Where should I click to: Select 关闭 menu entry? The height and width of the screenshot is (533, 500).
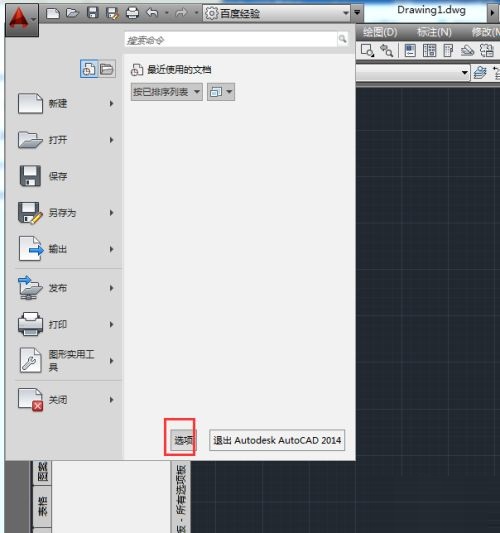pyautogui.click(x=66, y=400)
